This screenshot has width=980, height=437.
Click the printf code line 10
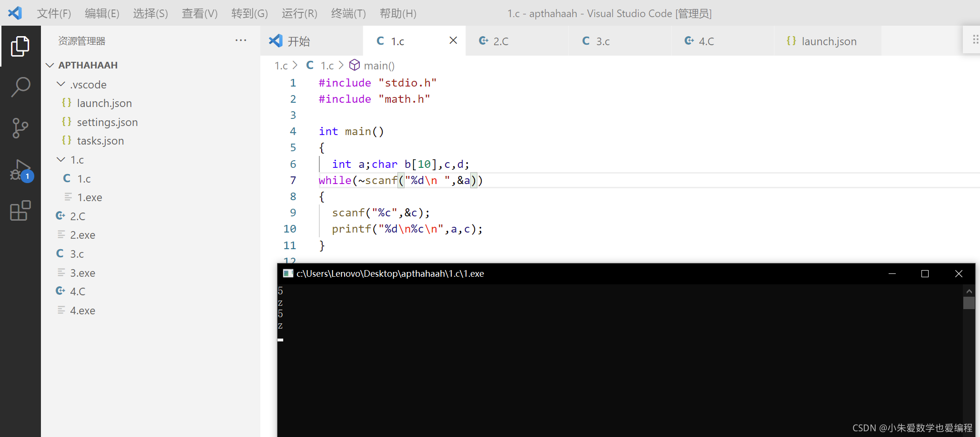[407, 229]
